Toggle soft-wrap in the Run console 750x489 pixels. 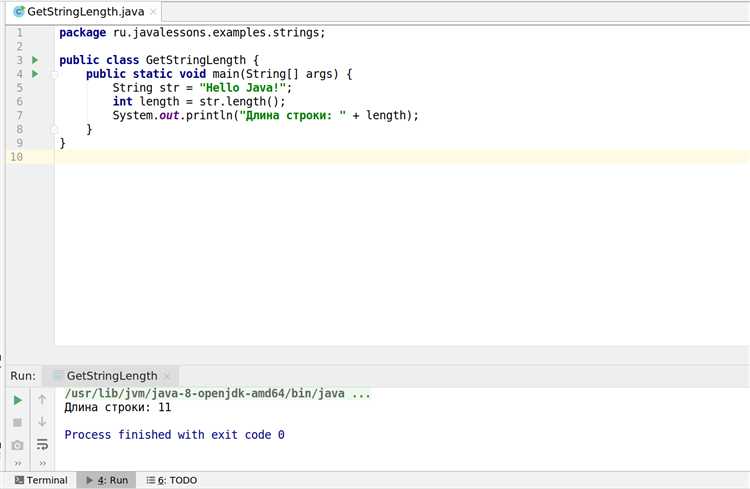[x=42, y=445]
